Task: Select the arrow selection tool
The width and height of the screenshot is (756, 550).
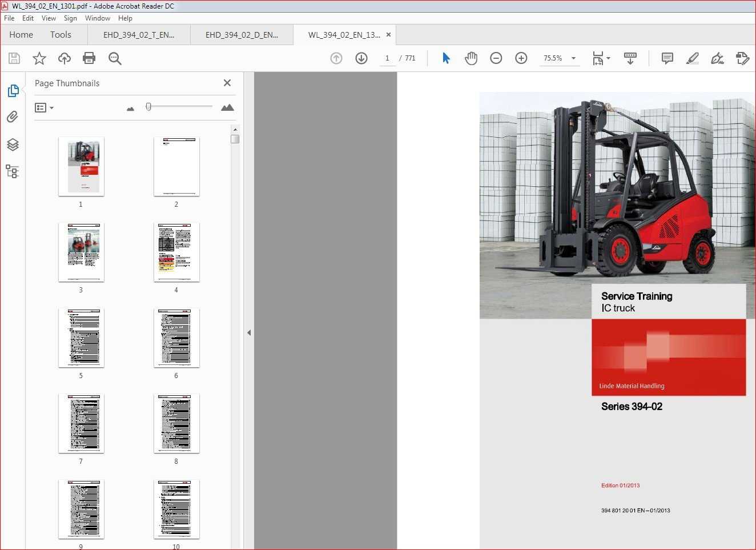Action: [446, 58]
